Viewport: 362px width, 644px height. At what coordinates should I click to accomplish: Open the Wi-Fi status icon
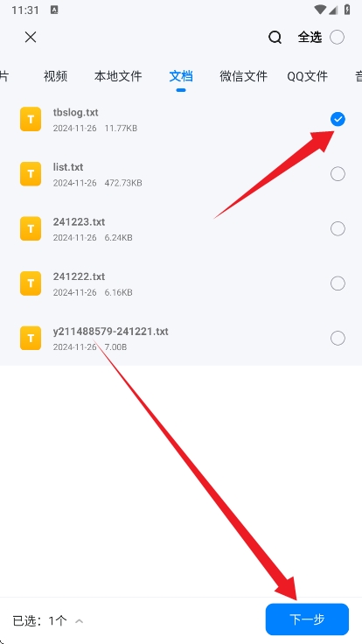pos(320,10)
